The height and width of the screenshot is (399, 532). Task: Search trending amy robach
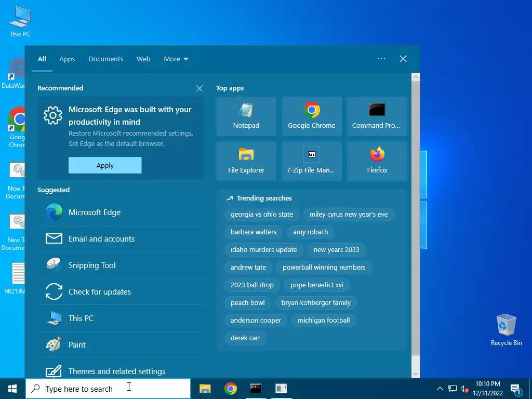(x=311, y=232)
